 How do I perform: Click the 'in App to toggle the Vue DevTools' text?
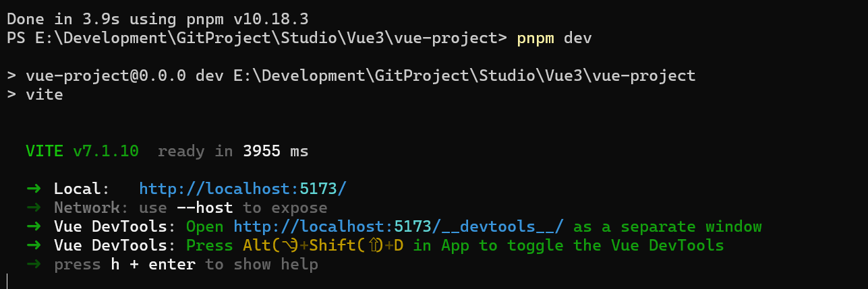click(x=569, y=245)
